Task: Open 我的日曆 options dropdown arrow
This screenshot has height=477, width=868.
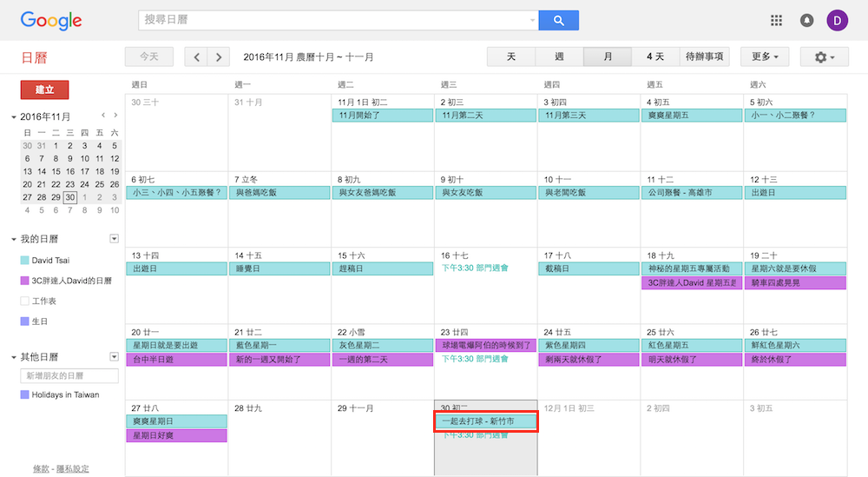Action: pyautogui.click(x=114, y=239)
